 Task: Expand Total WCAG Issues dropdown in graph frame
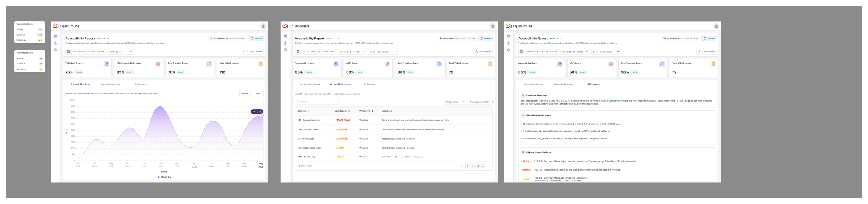tap(241, 63)
